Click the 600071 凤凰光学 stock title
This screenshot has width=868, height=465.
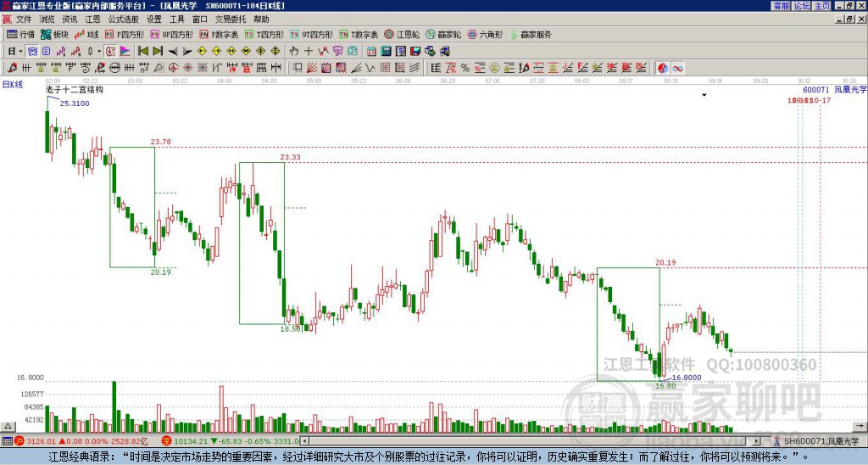[x=834, y=89]
